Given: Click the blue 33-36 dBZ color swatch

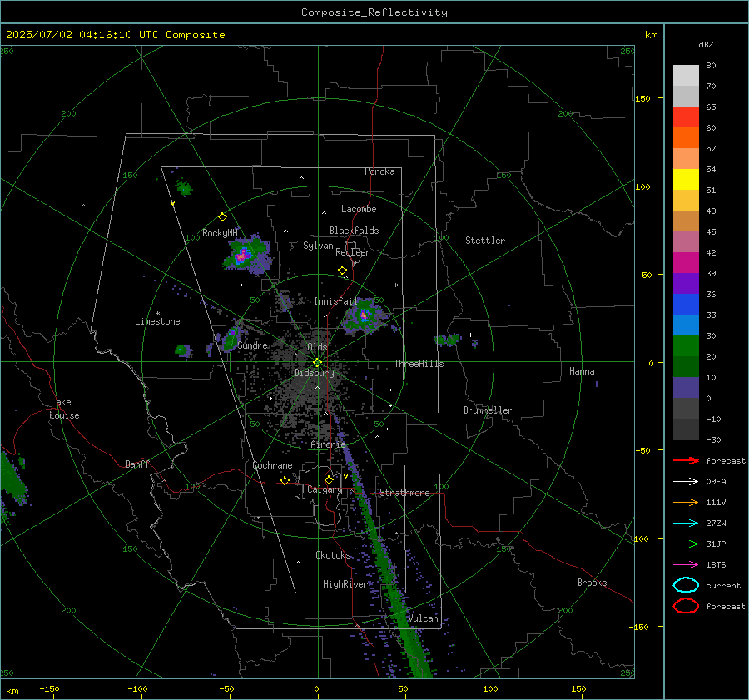Looking at the screenshot, I should pos(686,305).
